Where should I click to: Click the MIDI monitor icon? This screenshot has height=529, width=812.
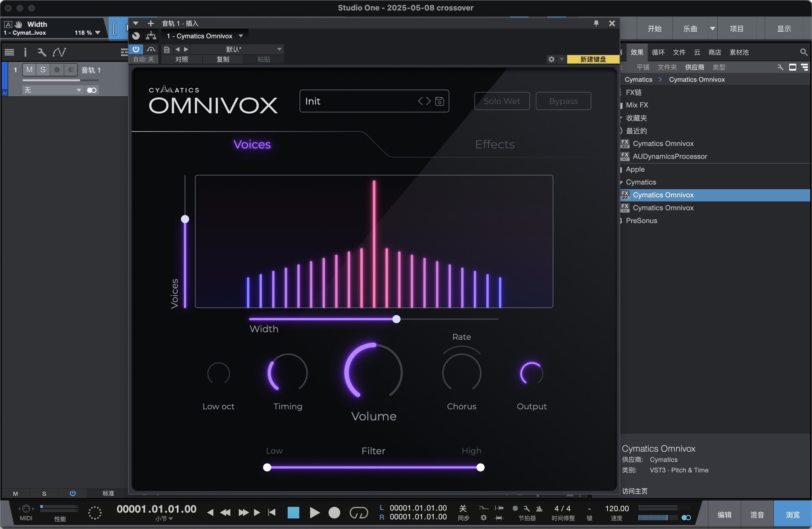coord(26,509)
